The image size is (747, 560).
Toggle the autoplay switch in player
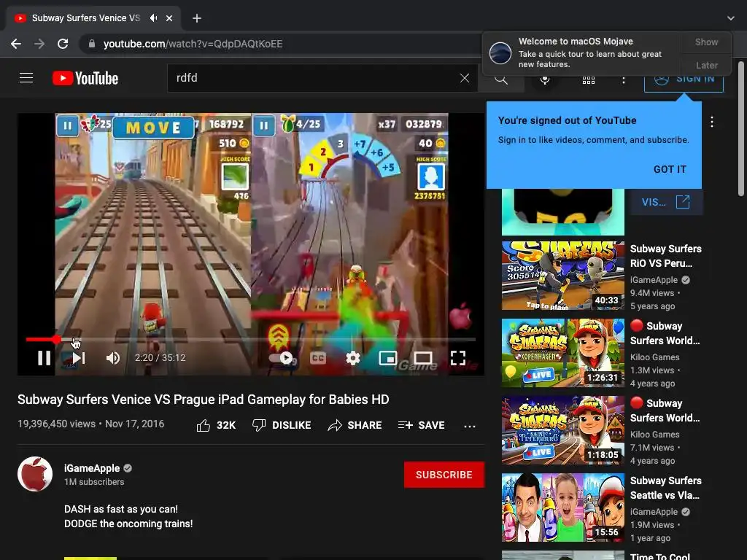point(281,357)
